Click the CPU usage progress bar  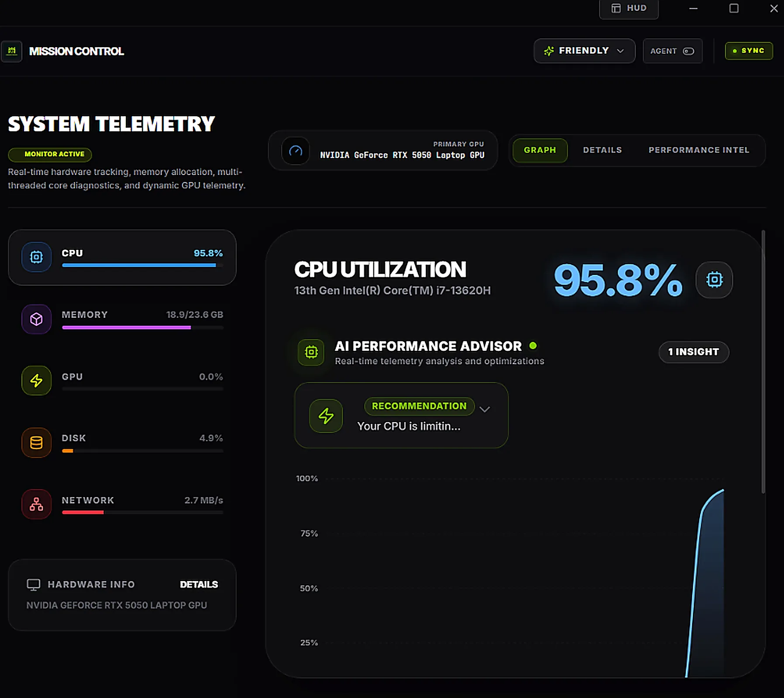[x=143, y=265]
